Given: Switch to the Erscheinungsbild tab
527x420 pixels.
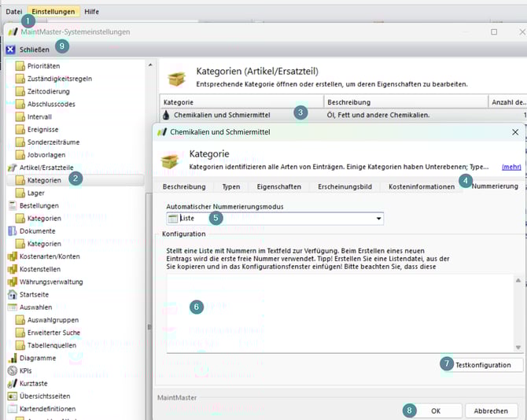Looking at the screenshot, I should 345,186.
